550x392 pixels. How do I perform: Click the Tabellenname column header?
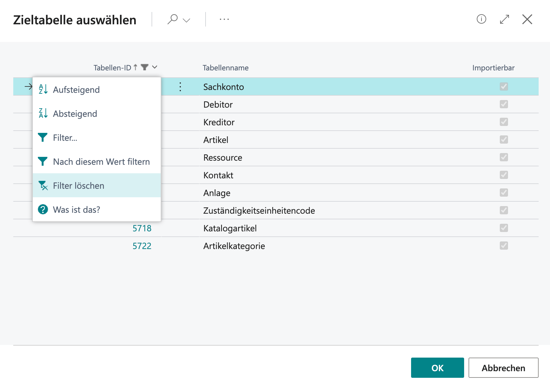coord(225,68)
